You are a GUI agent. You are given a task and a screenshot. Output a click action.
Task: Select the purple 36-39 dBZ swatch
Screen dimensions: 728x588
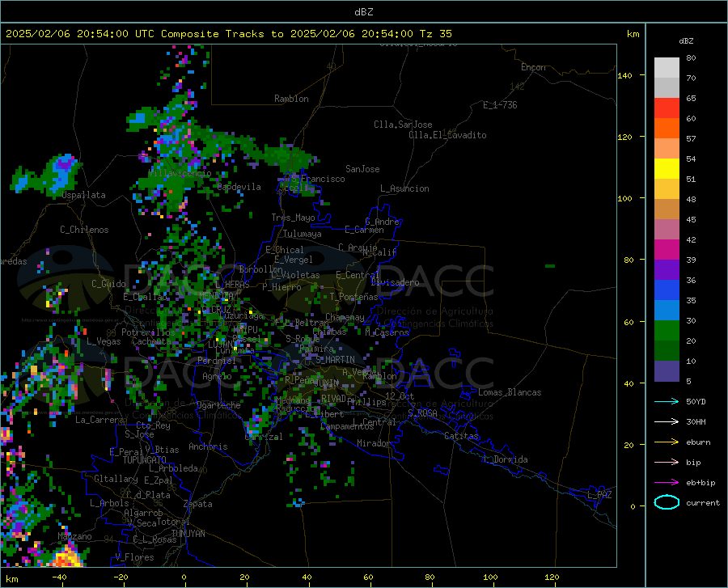pyautogui.click(x=667, y=270)
